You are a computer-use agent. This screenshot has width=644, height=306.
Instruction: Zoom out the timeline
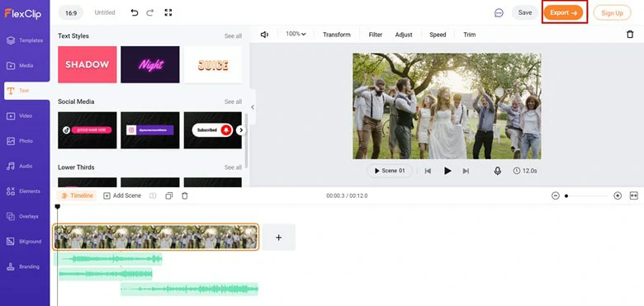coord(556,195)
